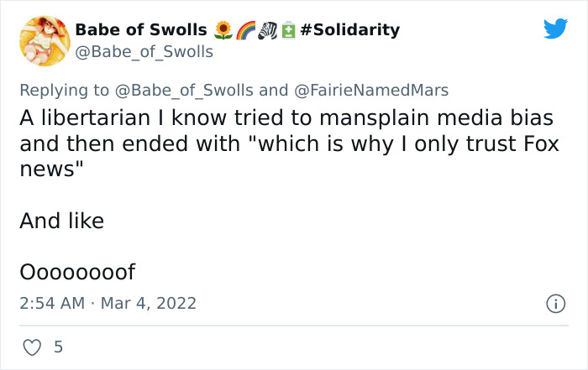
Task: Click the rainbow emoji in display name
Action: (245, 30)
